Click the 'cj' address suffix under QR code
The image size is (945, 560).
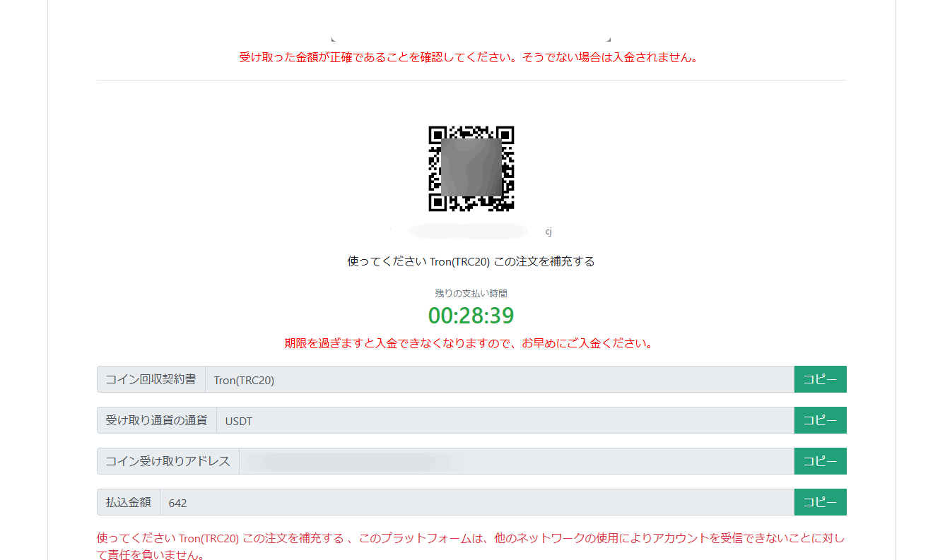[x=548, y=232]
